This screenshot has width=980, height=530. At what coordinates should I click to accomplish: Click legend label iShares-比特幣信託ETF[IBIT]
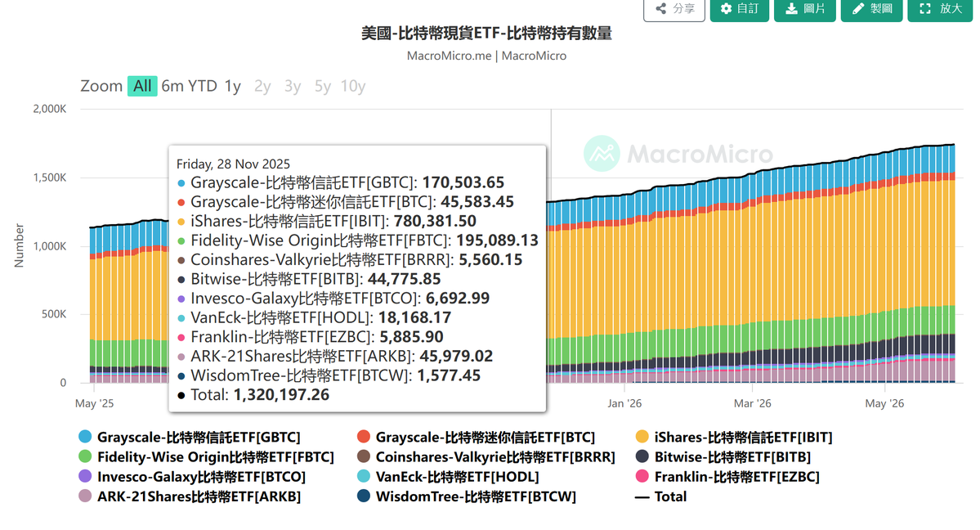click(743, 438)
